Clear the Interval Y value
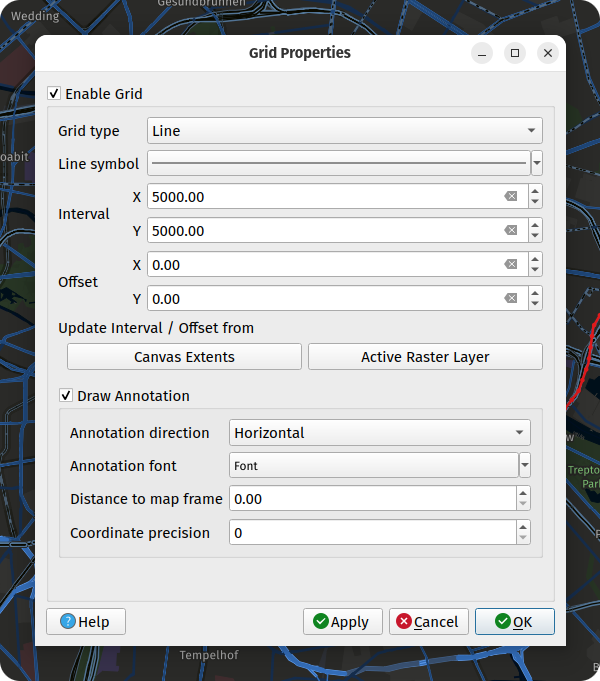Viewport: 600px width, 681px height. coord(511,231)
